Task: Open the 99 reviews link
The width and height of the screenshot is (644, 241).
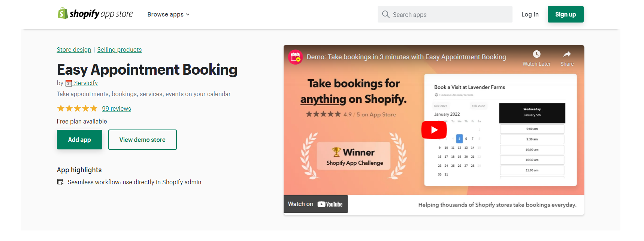Action: (117, 108)
